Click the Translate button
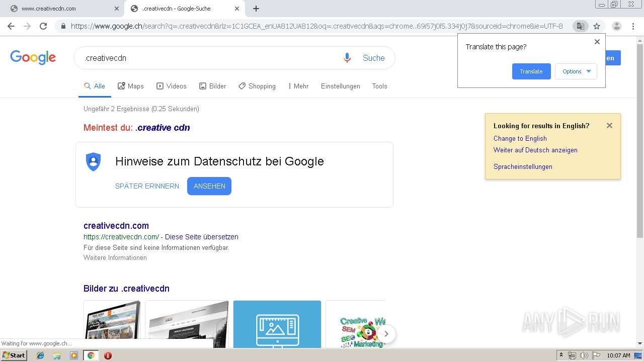644x362 pixels. pos(531,71)
